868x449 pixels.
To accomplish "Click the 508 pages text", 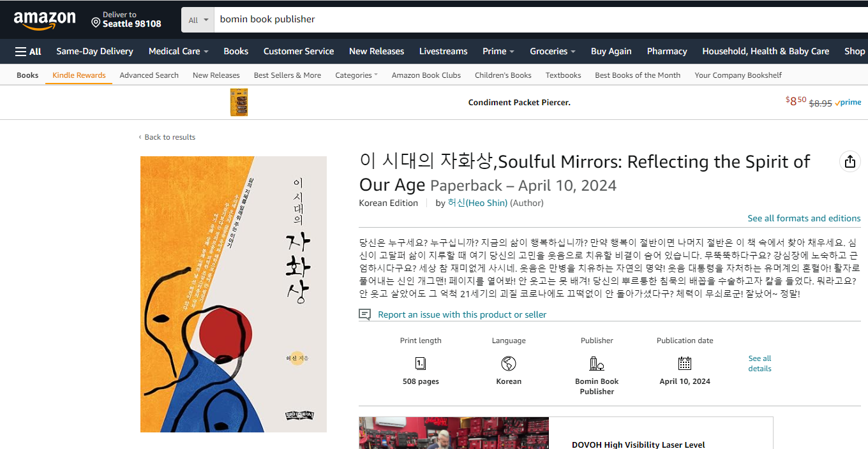I will click(421, 381).
